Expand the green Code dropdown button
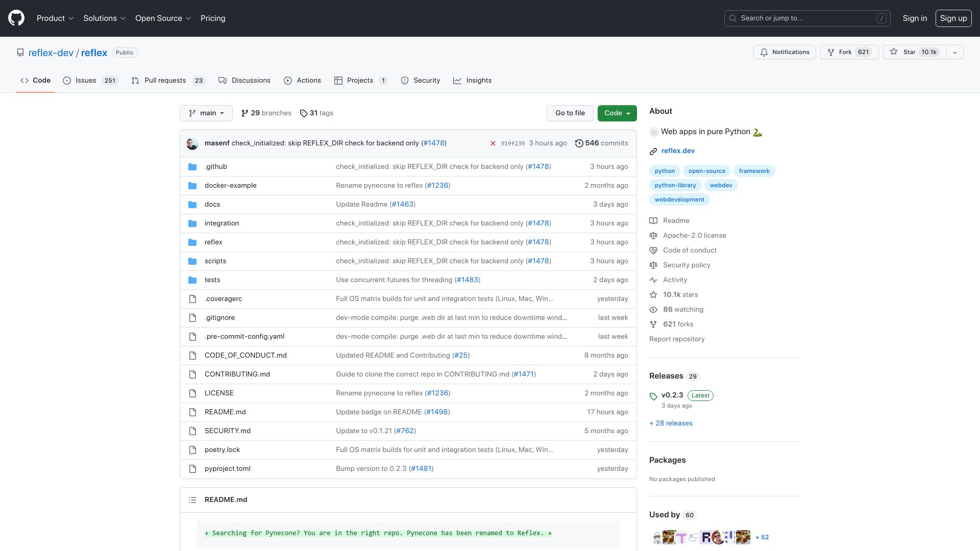Image resolution: width=980 pixels, height=551 pixels. [617, 113]
